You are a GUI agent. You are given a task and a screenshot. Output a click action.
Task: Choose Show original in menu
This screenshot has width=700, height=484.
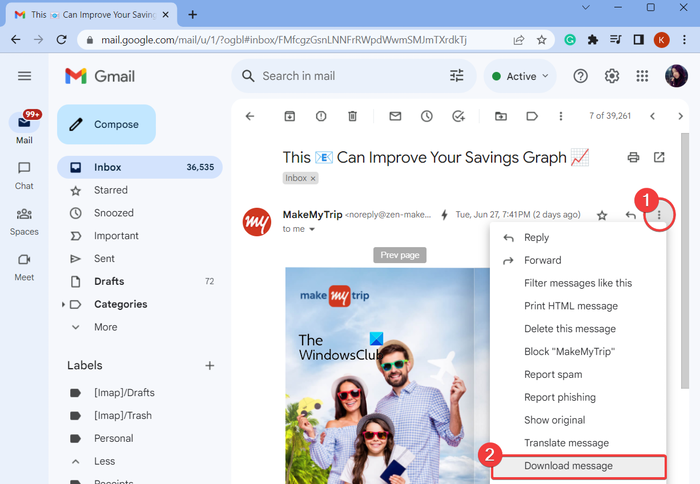coord(578,420)
